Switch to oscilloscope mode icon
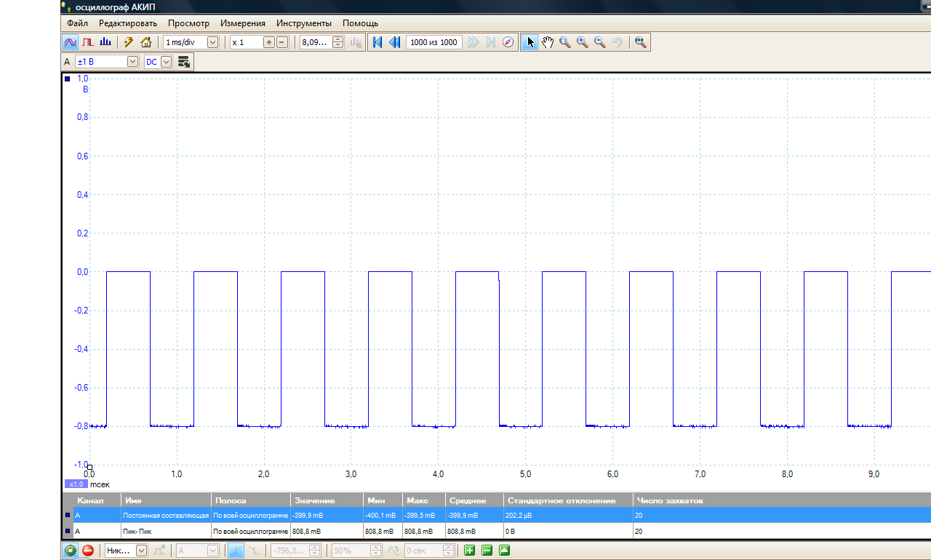Image resolution: width=931 pixels, height=560 pixels. tap(71, 42)
